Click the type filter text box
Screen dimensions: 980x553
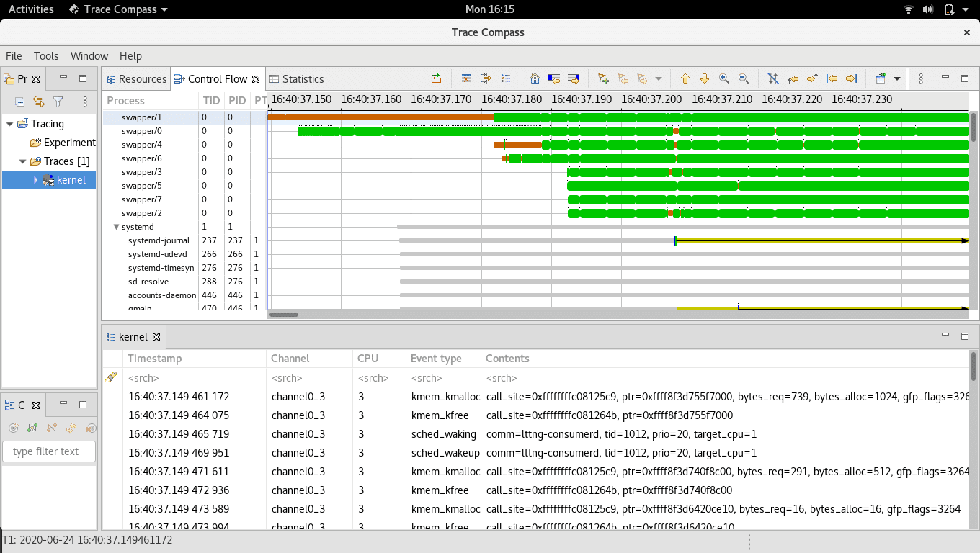(x=50, y=451)
